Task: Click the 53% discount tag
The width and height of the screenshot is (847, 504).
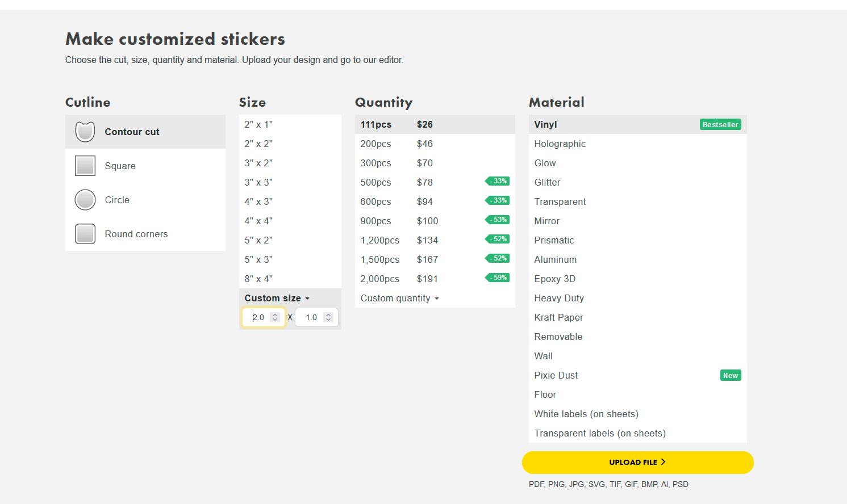Action: (x=498, y=220)
